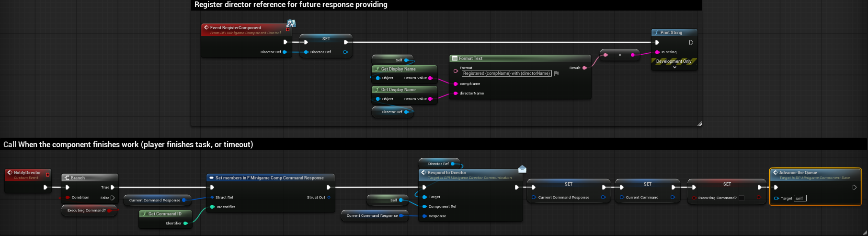This screenshot has height=236, width=868.
Task: Expand the Print String node's advanced options chevron
Action: [674, 68]
